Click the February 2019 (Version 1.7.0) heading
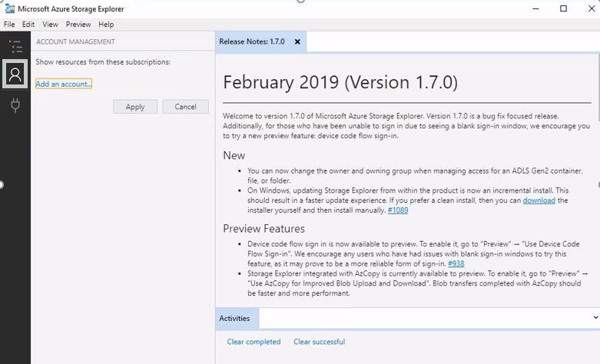600x364 pixels. pyautogui.click(x=340, y=83)
